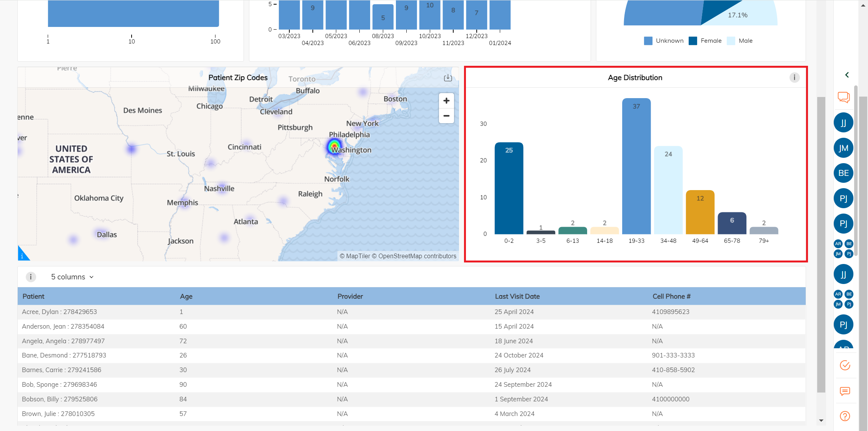The width and height of the screenshot is (868, 431).
Task: Open the message comment icon in sidebar
Action: (845, 391)
